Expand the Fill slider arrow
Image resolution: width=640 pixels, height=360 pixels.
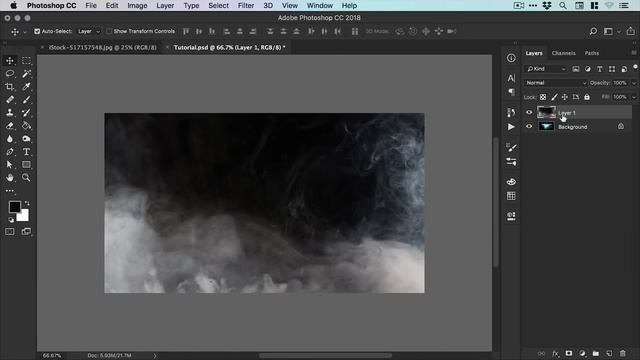click(x=634, y=97)
